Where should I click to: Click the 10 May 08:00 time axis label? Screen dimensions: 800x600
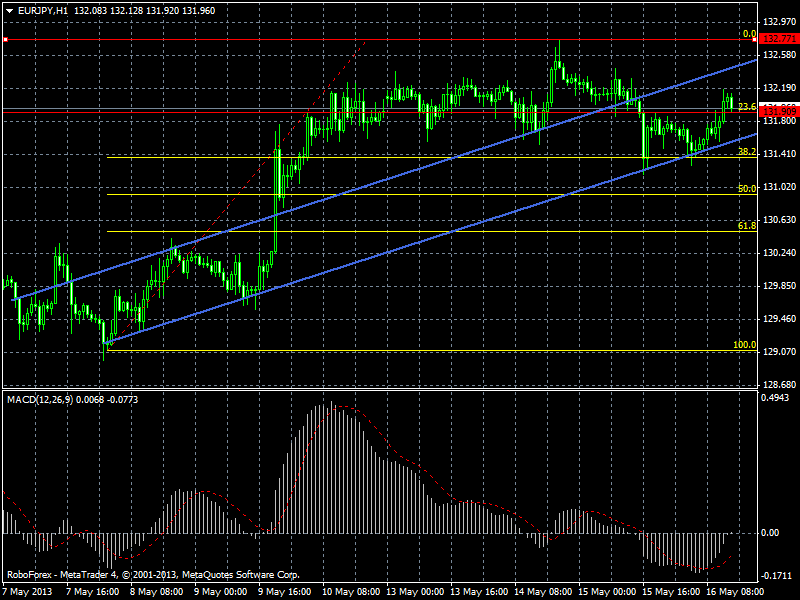351,592
